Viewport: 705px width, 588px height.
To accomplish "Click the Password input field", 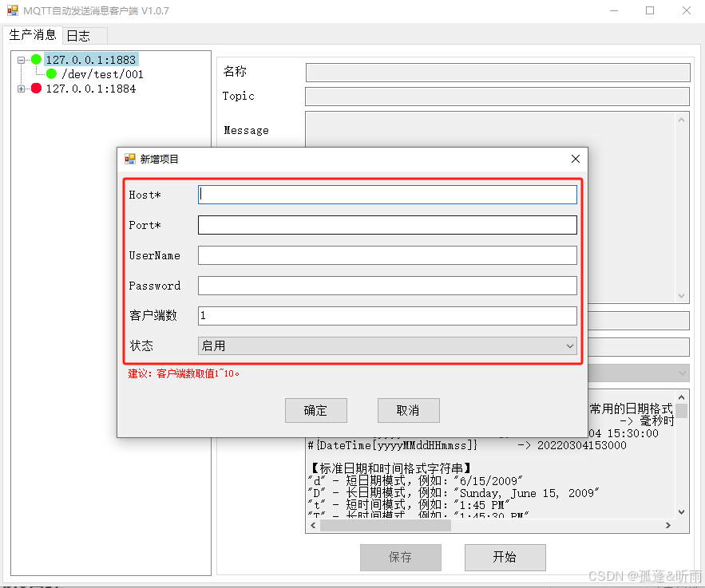I will click(387, 286).
